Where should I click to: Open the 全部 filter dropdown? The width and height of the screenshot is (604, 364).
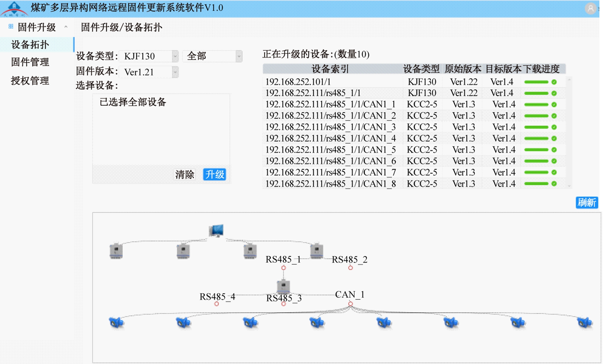[239, 56]
